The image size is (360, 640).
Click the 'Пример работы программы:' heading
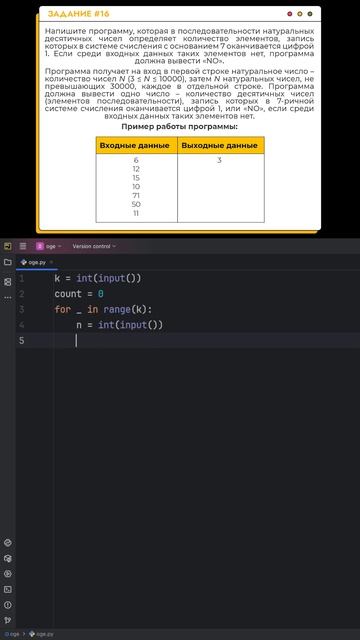(180, 127)
